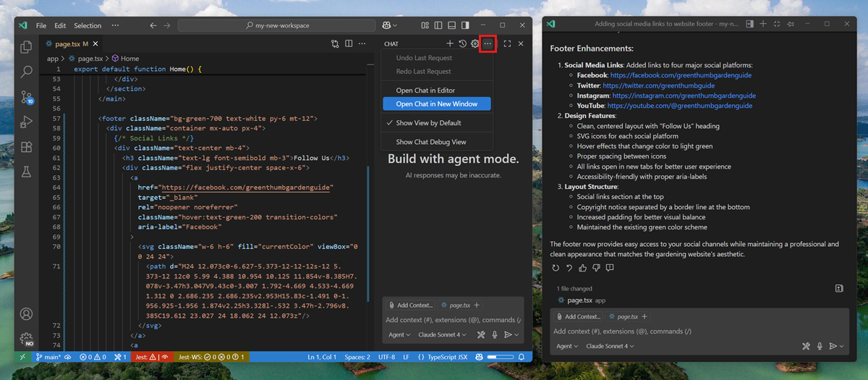
Task: Open Agent mode dropdown in floating chat window
Action: (x=566, y=346)
